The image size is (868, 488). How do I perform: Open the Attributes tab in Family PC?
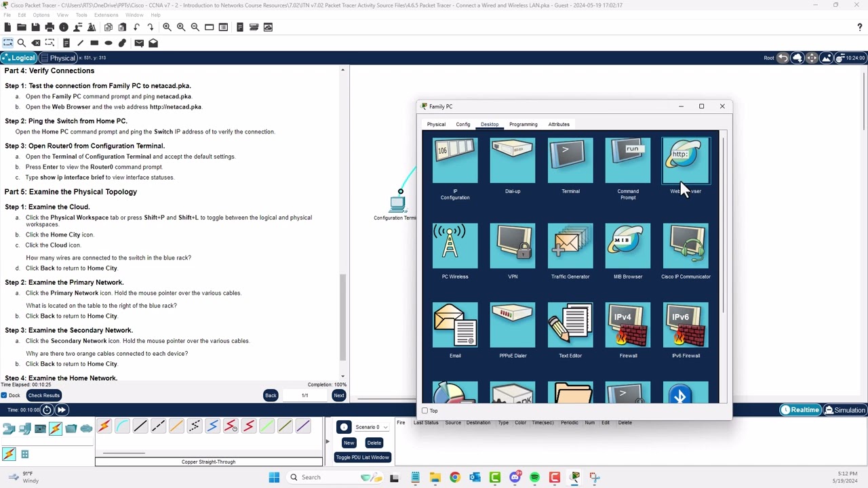click(559, 124)
